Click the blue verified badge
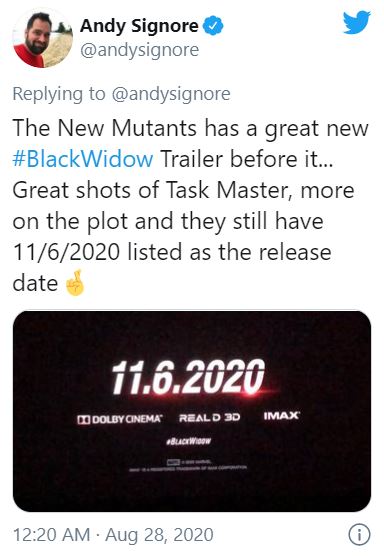This screenshot has width=384, height=557. (x=213, y=26)
